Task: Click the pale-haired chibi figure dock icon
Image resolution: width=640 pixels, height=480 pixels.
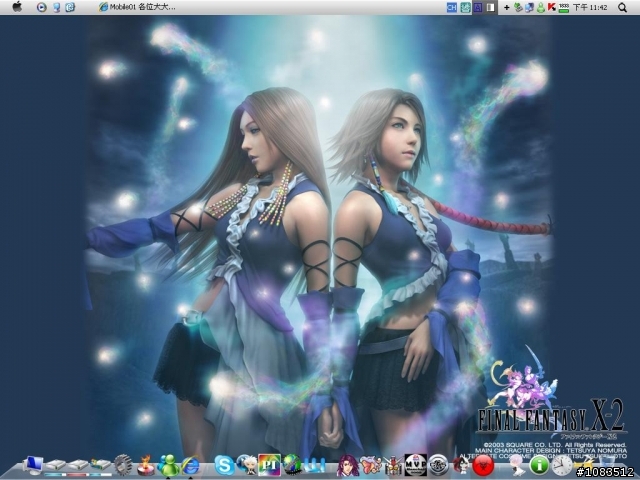Action: pyautogui.click(x=517, y=465)
